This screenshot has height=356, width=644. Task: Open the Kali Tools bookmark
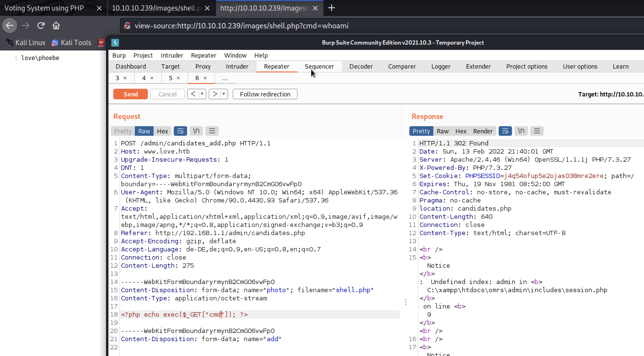tap(71, 43)
